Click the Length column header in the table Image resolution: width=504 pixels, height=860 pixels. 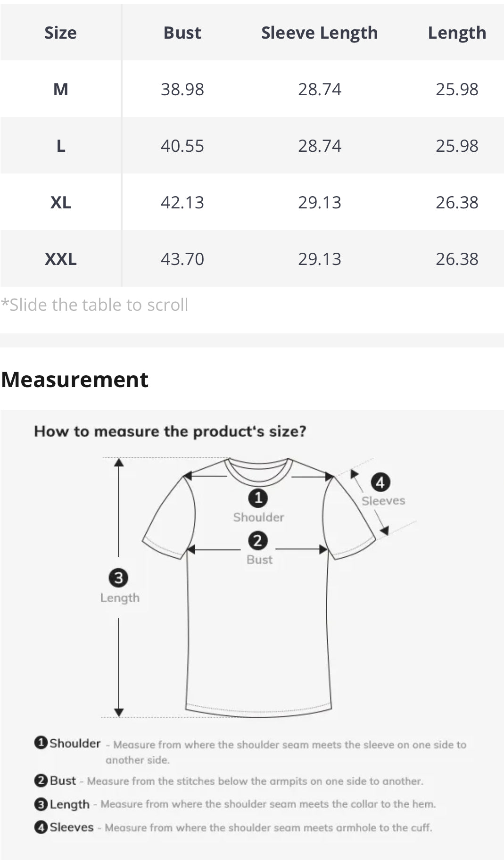456,33
